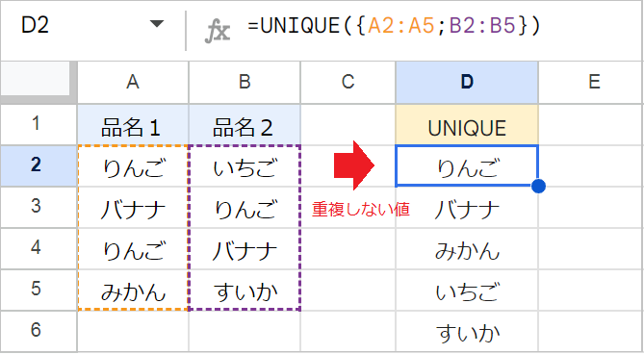
Task: Click empty cell E2
Action: (591, 165)
